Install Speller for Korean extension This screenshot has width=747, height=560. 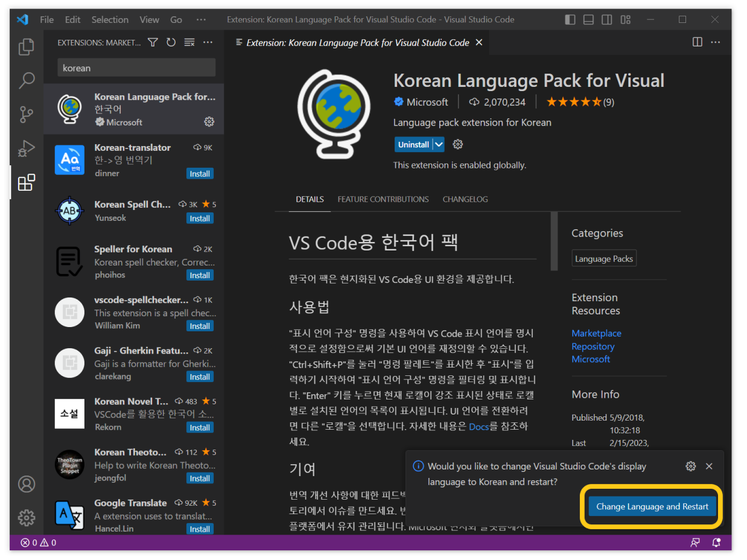[200, 275]
